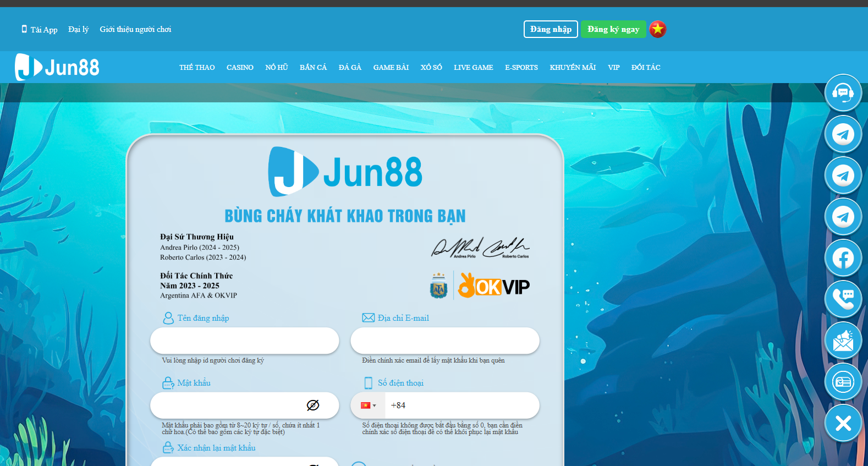Go to NỔ HŨ section
Viewport: 868px width, 466px height.
point(277,67)
